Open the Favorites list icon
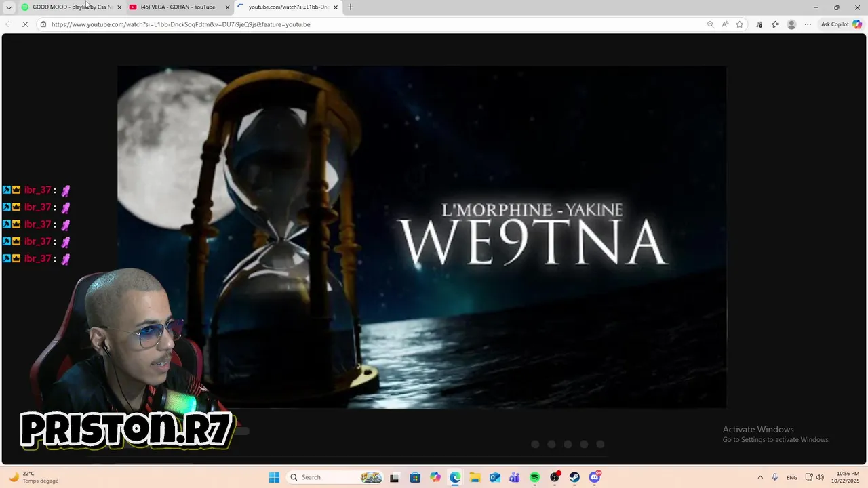 point(775,24)
